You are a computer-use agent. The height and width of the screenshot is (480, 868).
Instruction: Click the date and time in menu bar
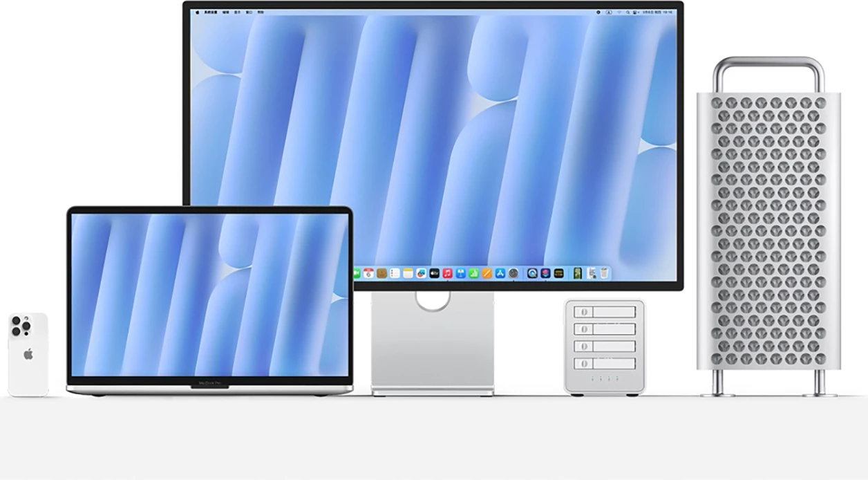657,12
